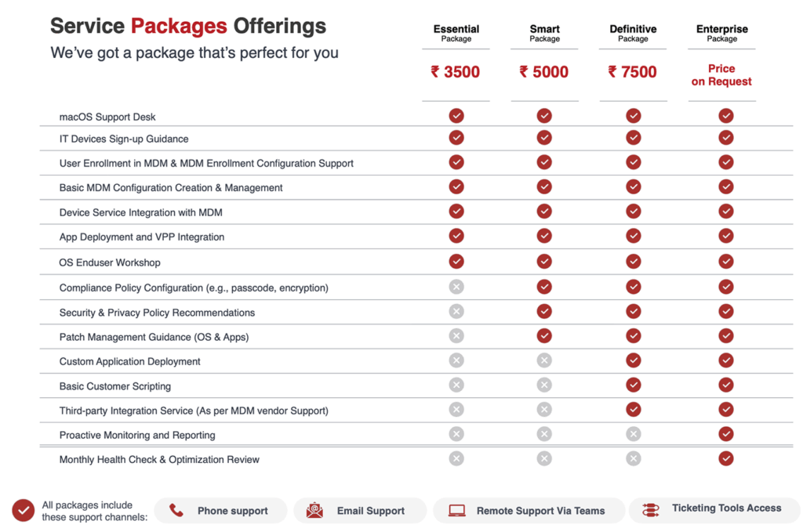Click the large red checkmark near 'All packages include'
Viewport: 803px width, 532px height.
24,511
